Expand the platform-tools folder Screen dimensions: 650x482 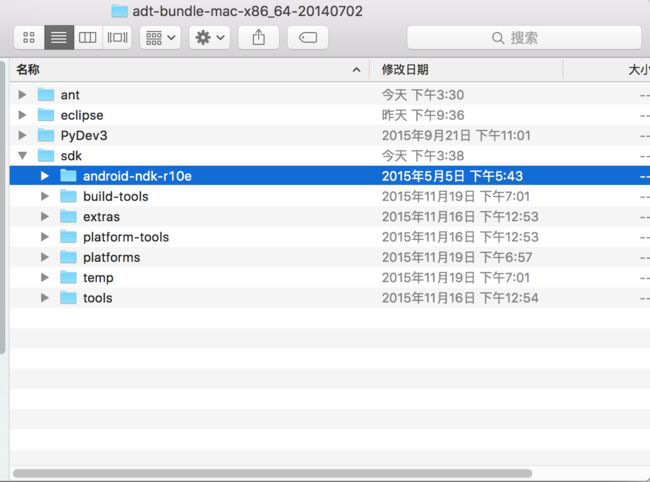[x=45, y=237]
